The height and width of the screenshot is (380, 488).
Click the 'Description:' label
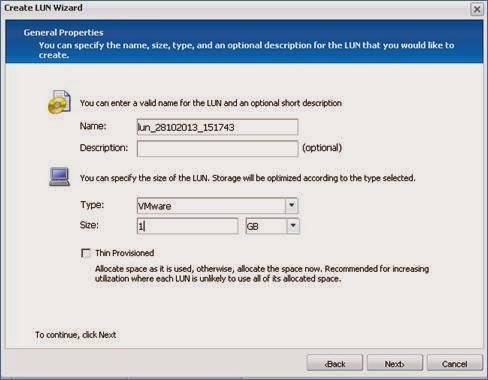coord(104,148)
